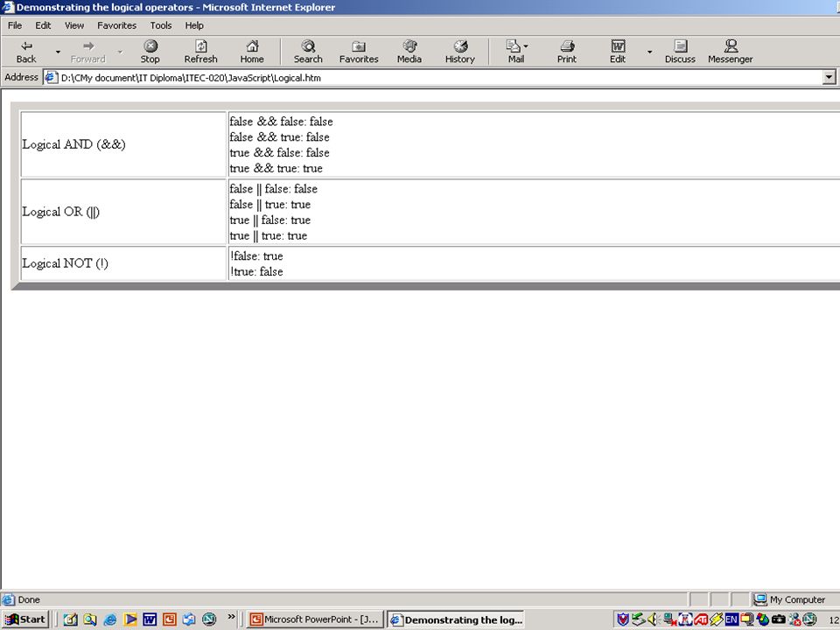
Task: Click the 'true || true: true' line
Action: point(268,235)
